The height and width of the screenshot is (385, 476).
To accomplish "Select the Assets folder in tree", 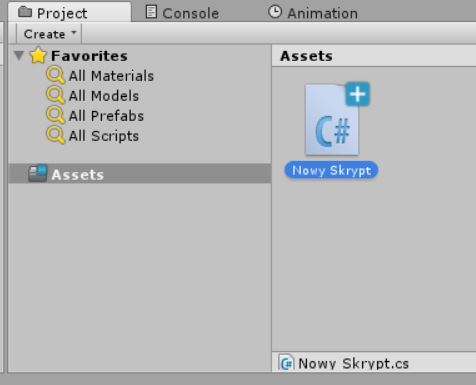I will 140,173.
